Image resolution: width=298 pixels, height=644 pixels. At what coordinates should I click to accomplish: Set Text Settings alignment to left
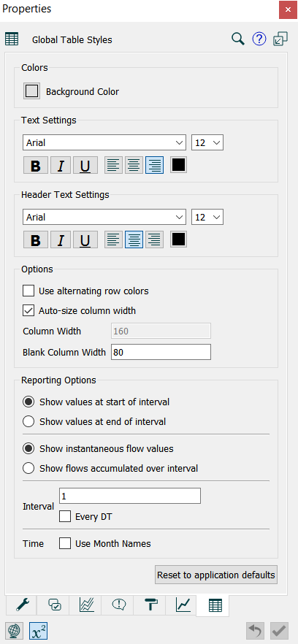114,165
